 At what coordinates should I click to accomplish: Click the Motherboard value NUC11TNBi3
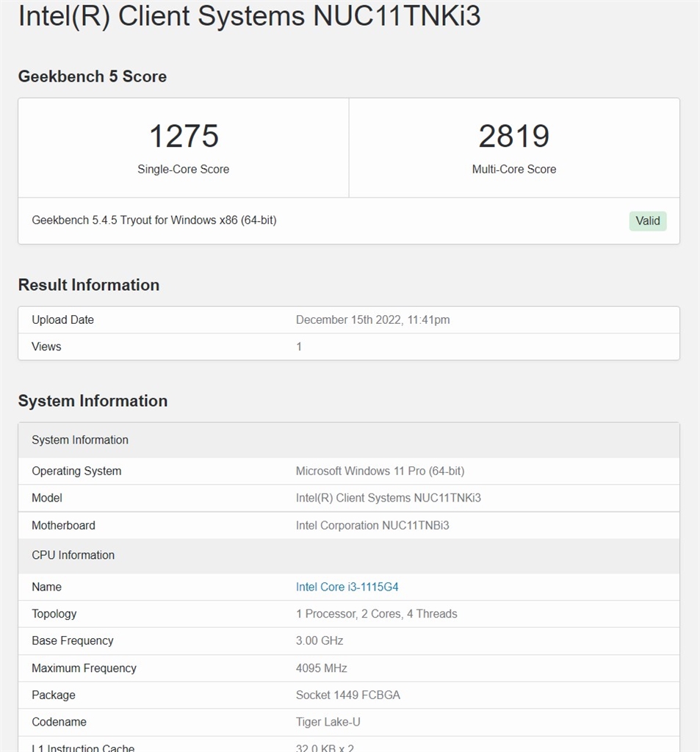point(372,526)
